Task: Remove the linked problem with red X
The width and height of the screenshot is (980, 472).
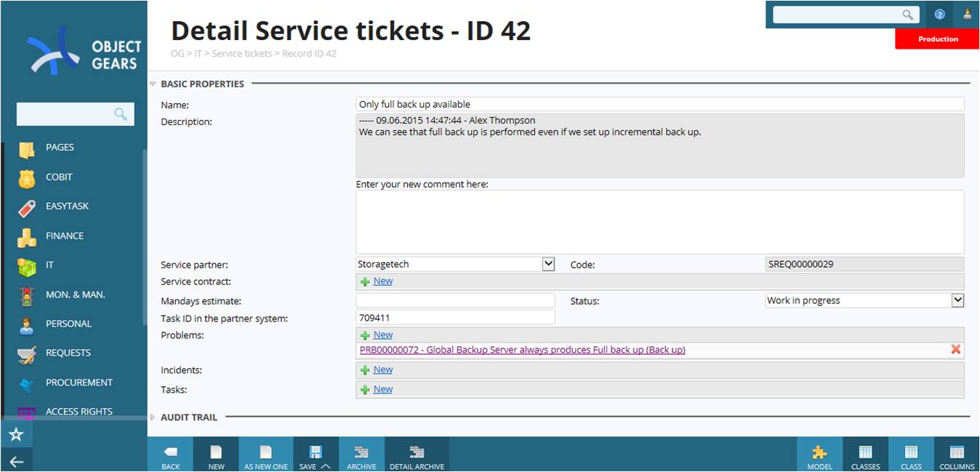Action: (x=956, y=350)
